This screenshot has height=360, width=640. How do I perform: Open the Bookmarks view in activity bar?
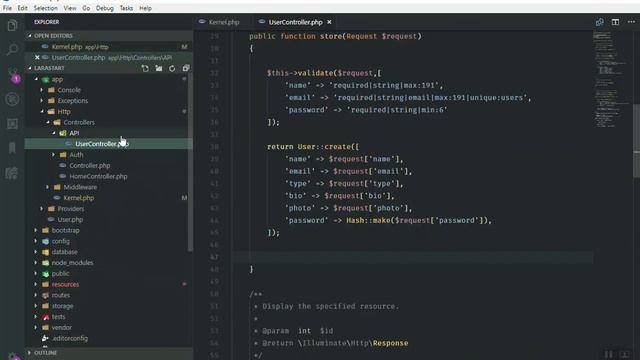click(12, 148)
